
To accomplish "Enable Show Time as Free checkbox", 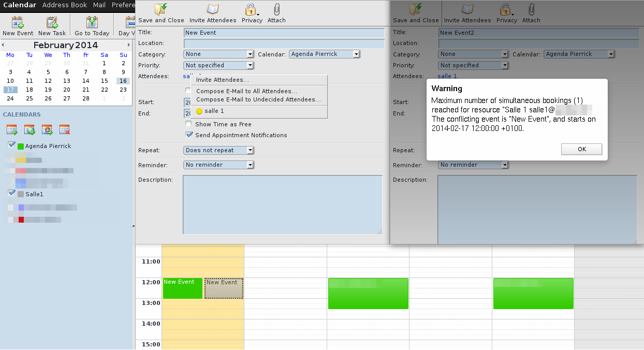I will 189,124.
